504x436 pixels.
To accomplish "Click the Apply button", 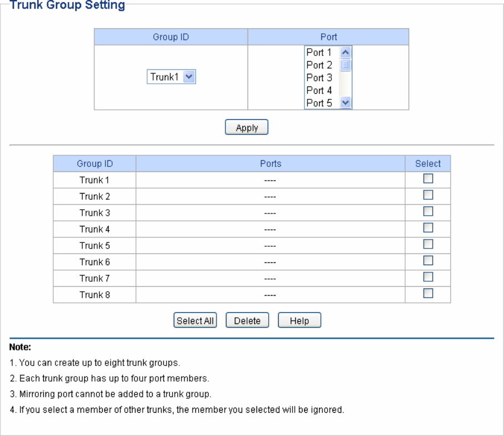I will click(246, 128).
